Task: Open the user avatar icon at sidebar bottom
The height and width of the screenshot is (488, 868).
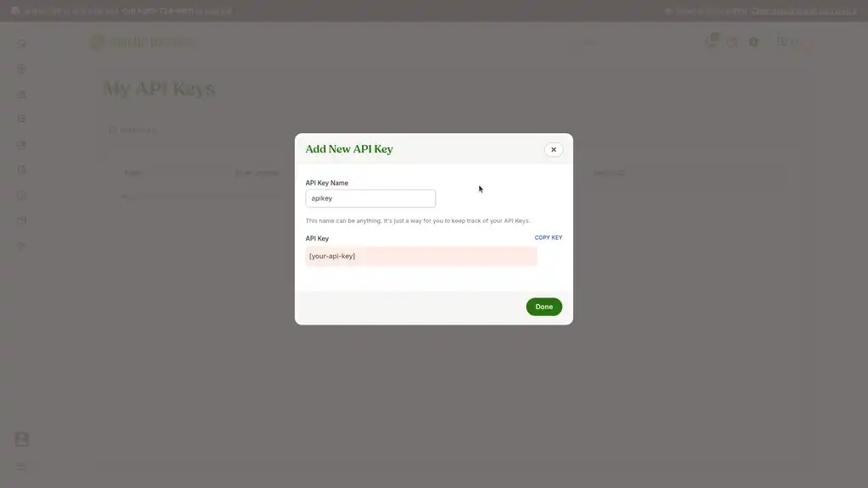Action: point(21,439)
